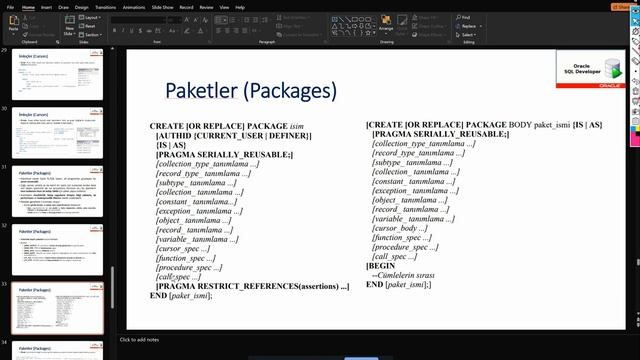This screenshot has height=360, width=640.
Task: Toggle text Shadow formatting
Action: click(x=140, y=31)
